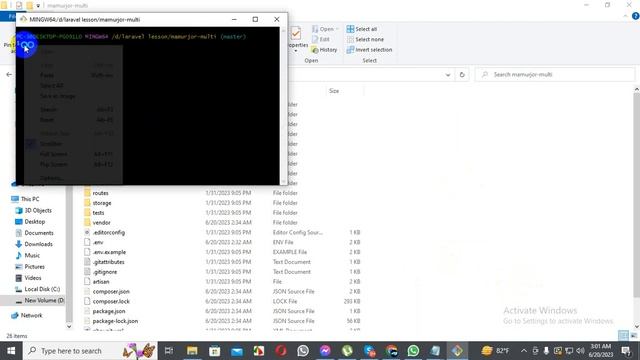Open Videos in navigation pane
The height and width of the screenshot is (360, 640).
pyautogui.click(x=33, y=278)
